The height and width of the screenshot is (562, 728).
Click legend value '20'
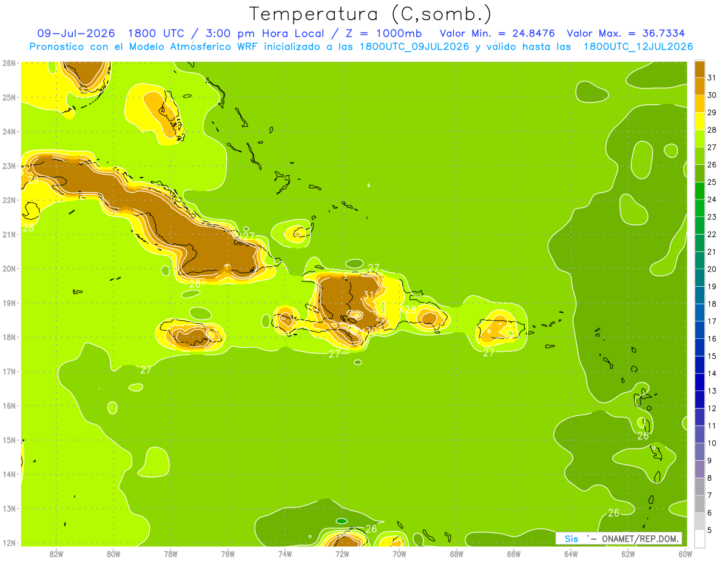click(x=712, y=269)
